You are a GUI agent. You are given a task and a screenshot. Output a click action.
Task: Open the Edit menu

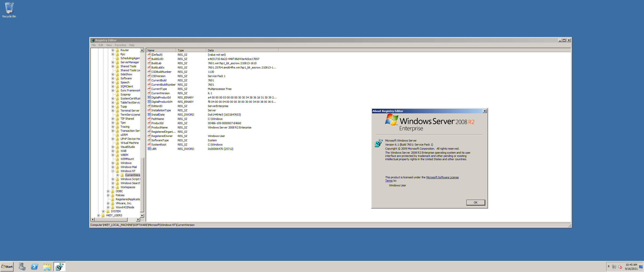coord(101,45)
